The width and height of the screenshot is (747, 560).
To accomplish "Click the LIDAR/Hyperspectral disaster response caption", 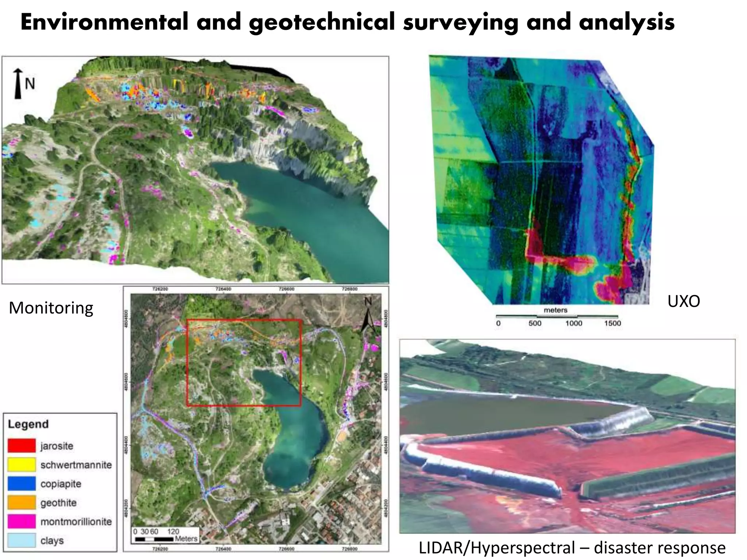I will [x=572, y=548].
